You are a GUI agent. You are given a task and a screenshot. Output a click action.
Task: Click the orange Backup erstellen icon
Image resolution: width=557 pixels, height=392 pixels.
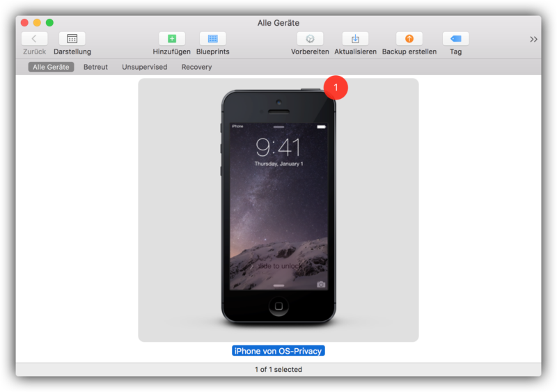pos(409,39)
